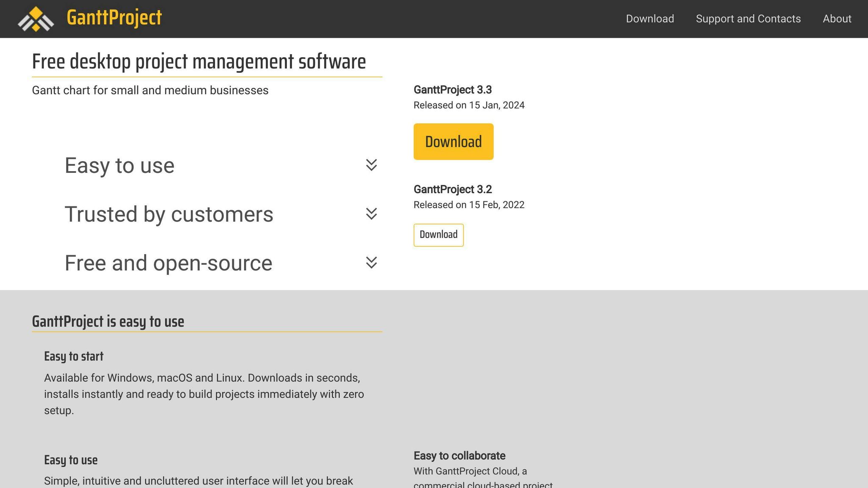Viewport: 868px width, 488px height.
Task: Click the Trusted by customers title
Action: pyautogui.click(x=169, y=214)
